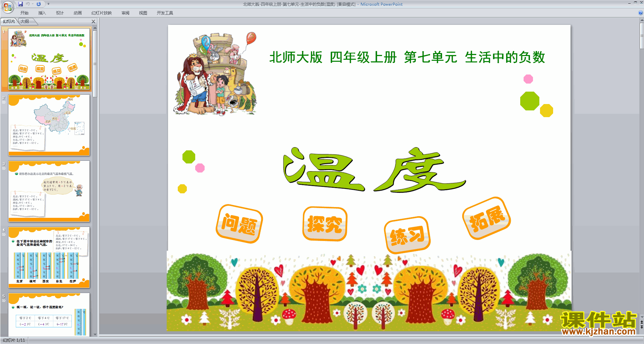Open the 视图 ribbon tab
Screen dimensions: 644x344
click(x=143, y=13)
